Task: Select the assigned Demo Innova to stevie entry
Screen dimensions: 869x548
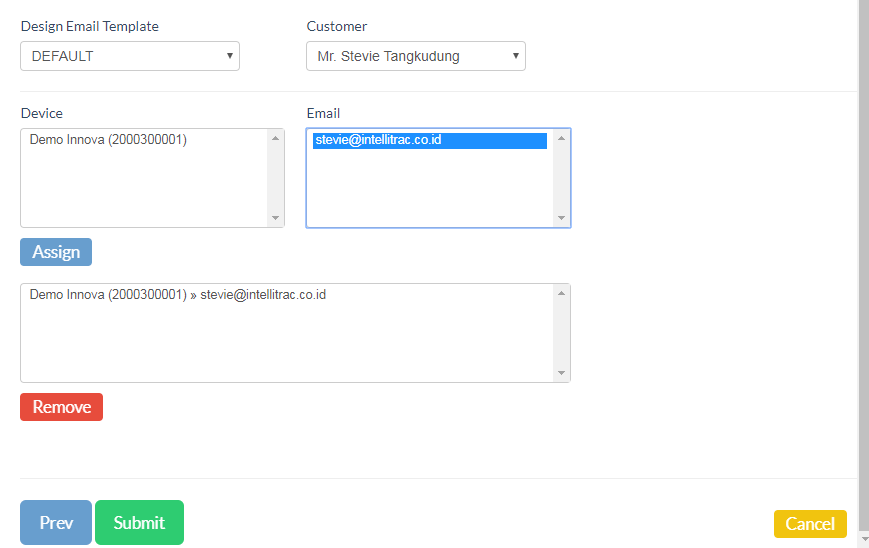Action: [x=178, y=295]
